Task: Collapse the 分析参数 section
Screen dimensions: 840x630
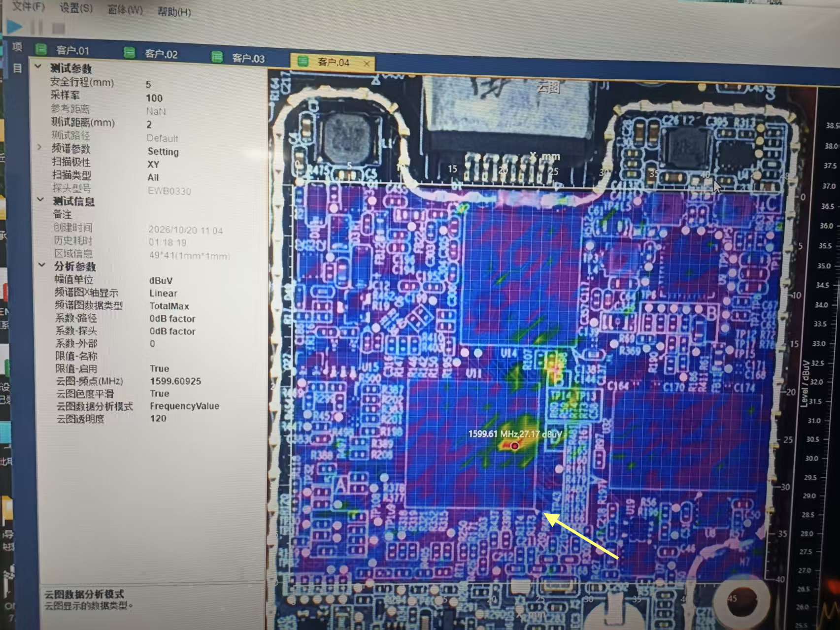Action: coord(42,265)
